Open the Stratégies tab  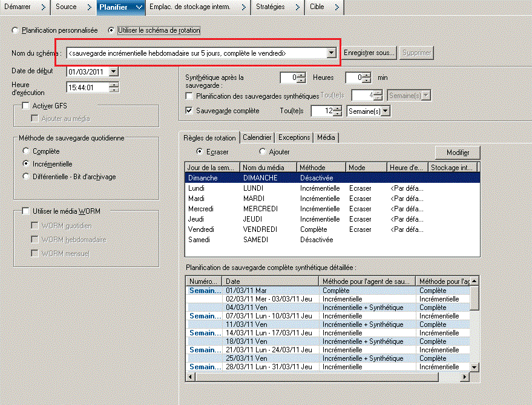pos(270,7)
